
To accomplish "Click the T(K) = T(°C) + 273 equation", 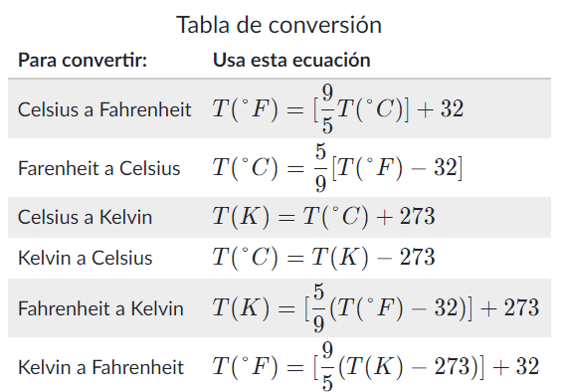I will coord(323,217).
